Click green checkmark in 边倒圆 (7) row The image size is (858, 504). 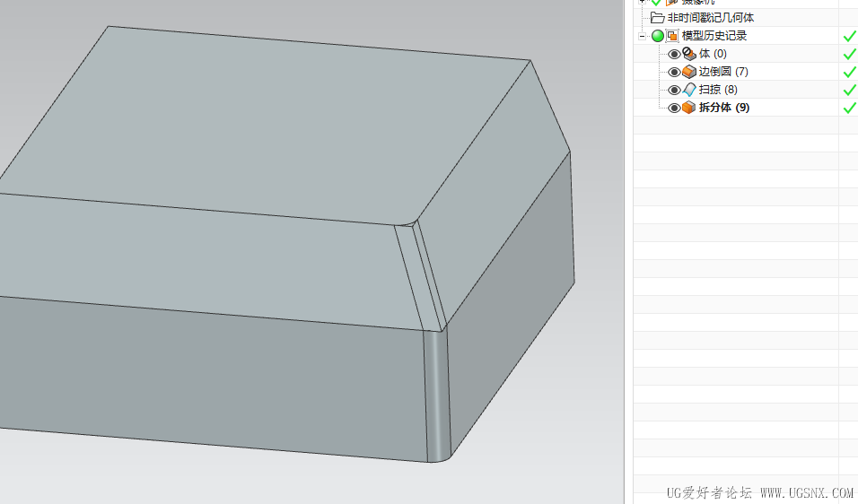pos(849,72)
